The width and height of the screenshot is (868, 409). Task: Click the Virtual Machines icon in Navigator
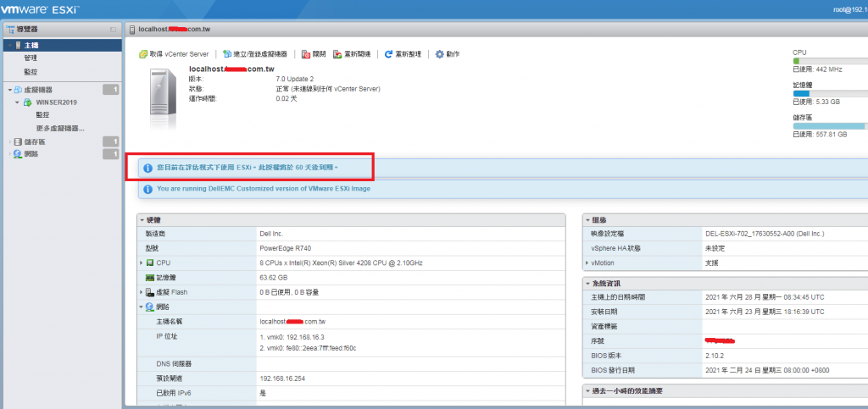[x=18, y=90]
